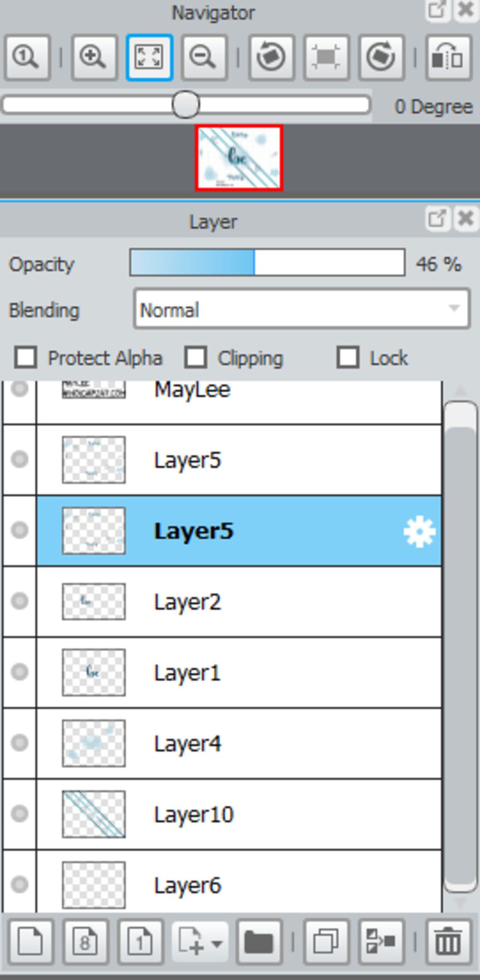Open the Layer5 settings gear
480x980 pixels.
(419, 531)
